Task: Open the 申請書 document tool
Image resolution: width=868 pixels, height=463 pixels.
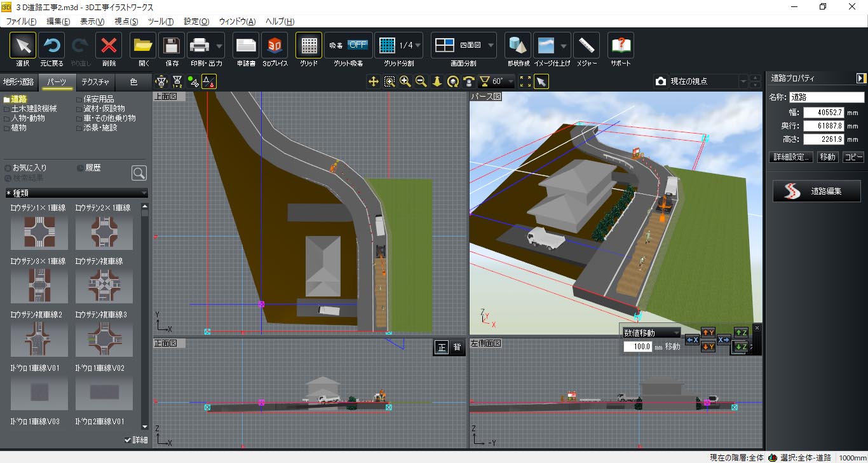Action: 246,45
